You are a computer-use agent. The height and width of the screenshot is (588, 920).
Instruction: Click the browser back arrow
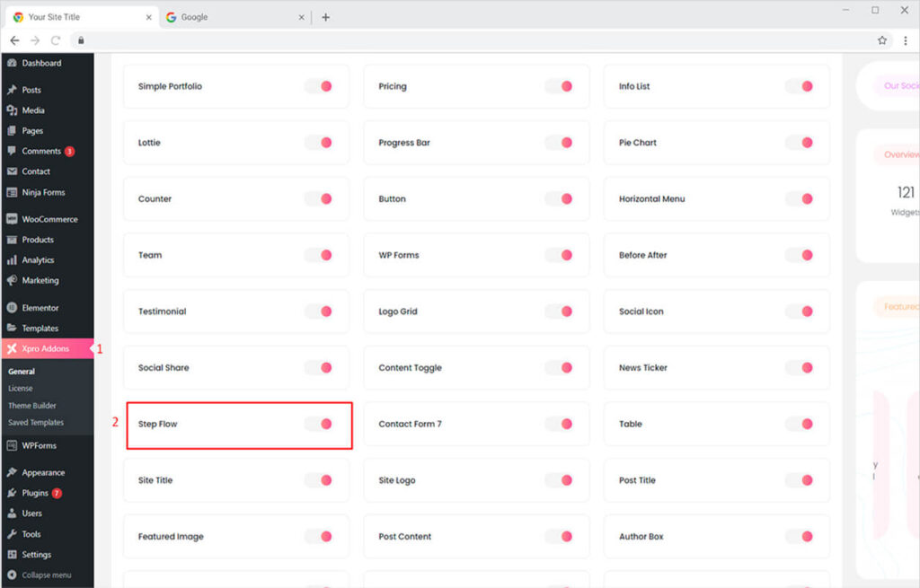pos(14,40)
